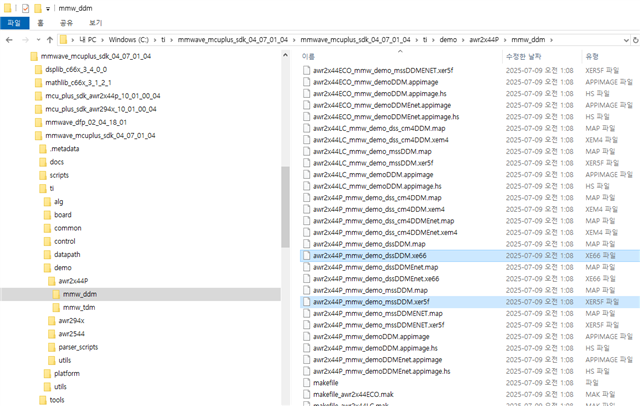640x406 pixels.
Task: Select platform folder in tree
Action: point(67,373)
